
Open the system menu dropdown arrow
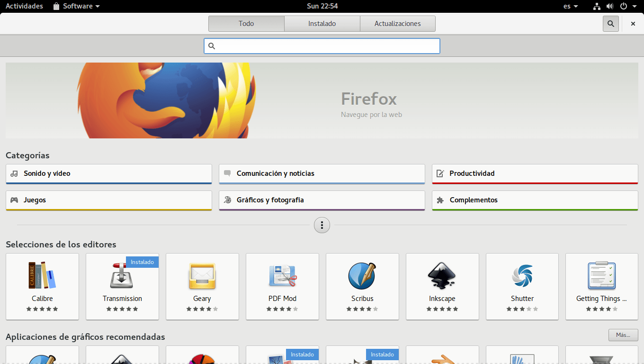635,6
